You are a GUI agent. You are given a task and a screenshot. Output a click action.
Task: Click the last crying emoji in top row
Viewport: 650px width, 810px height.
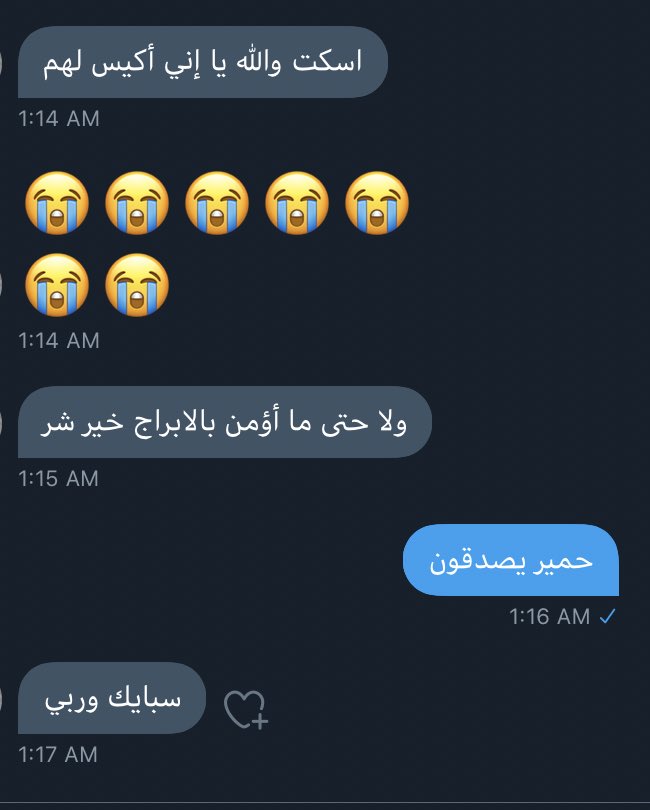pyautogui.click(x=377, y=203)
